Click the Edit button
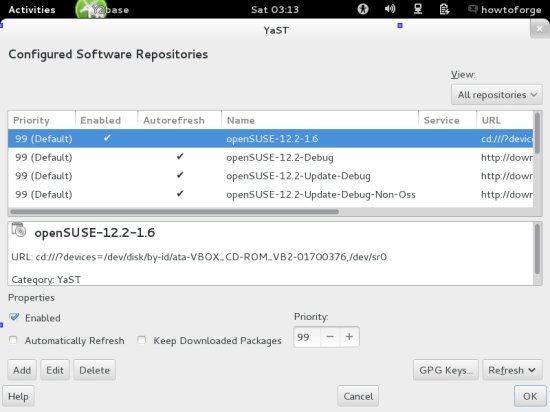This screenshot has width=550, height=412. [x=55, y=370]
